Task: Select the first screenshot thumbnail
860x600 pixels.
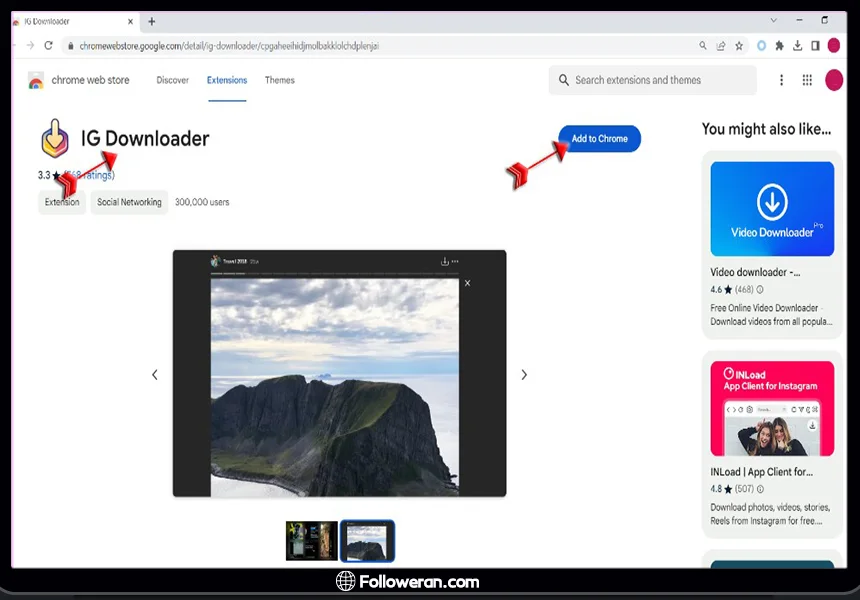Action: pos(311,540)
